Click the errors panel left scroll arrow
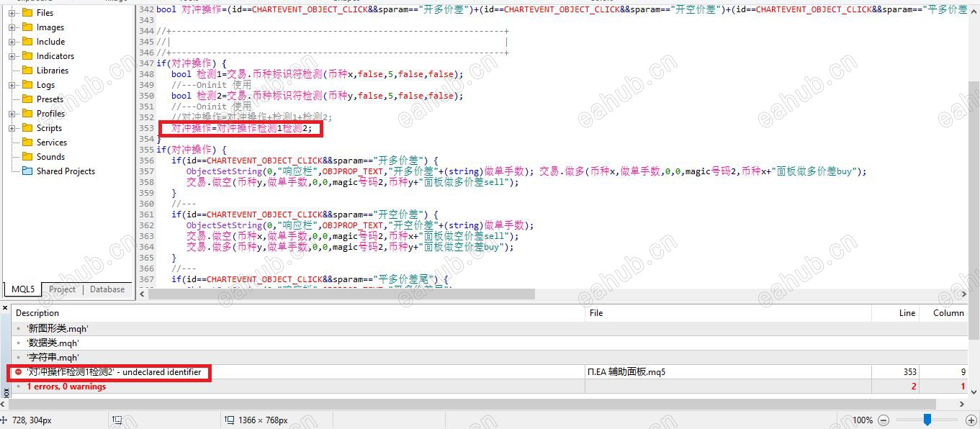Viewport: 980px width, 429px height. 2,405
